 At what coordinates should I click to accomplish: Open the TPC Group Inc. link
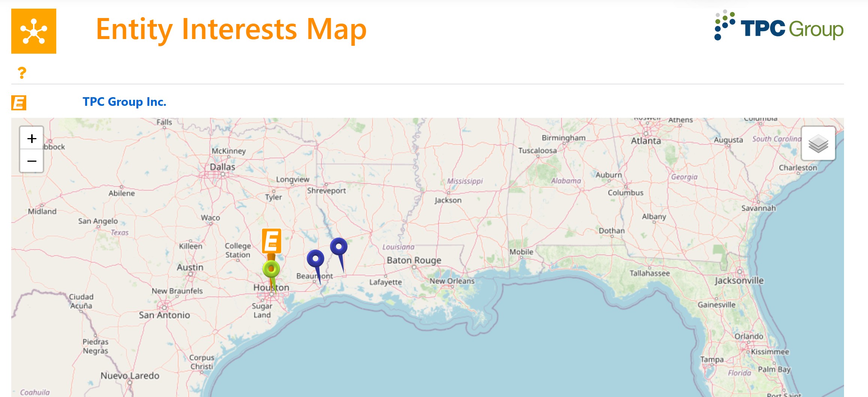pos(125,102)
